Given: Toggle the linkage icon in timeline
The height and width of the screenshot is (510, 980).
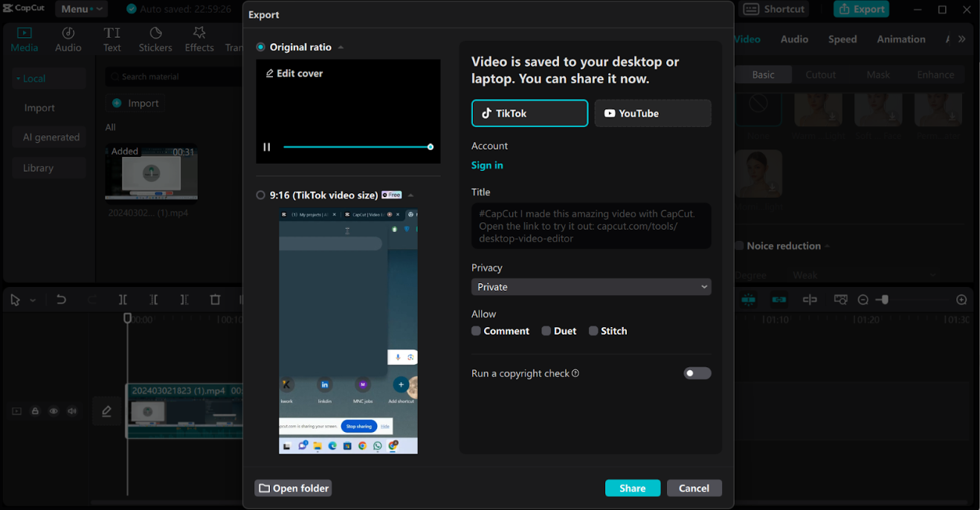Looking at the screenshot, I should 779,300.
